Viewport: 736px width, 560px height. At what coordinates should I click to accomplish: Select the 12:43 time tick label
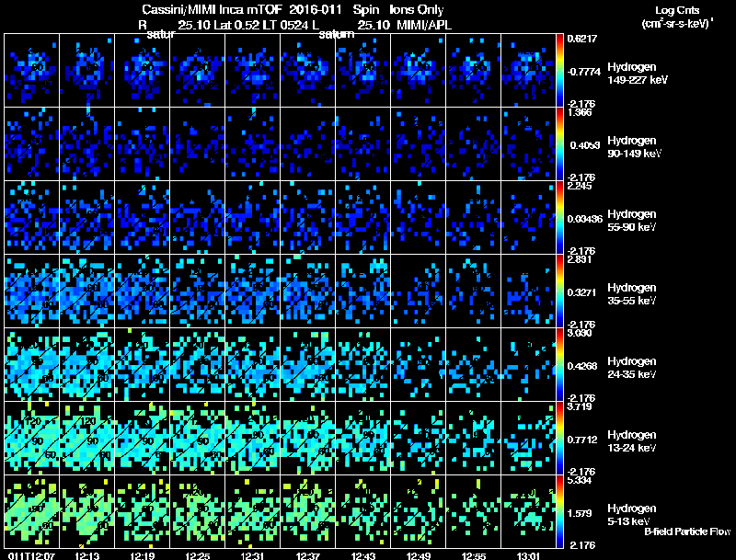click(367, 555)
